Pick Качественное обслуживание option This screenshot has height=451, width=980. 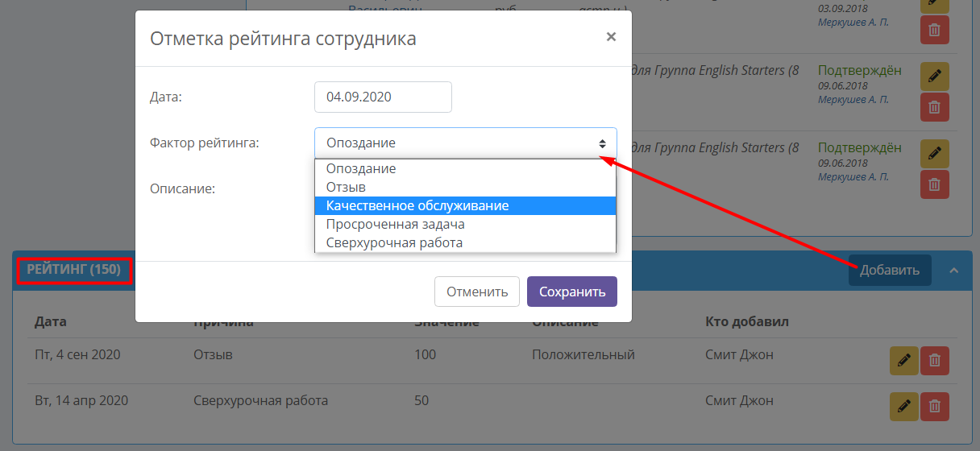tap(465, 205)
